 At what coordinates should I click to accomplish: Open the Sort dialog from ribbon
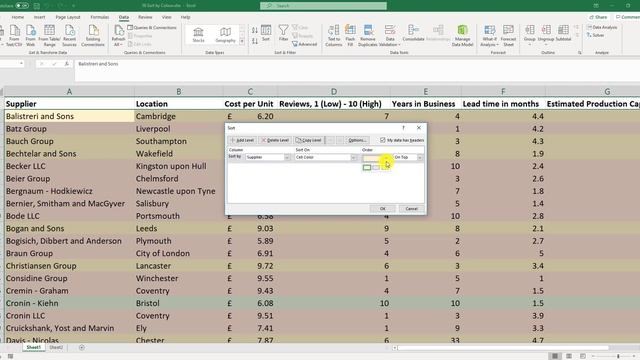click(266, 33)
